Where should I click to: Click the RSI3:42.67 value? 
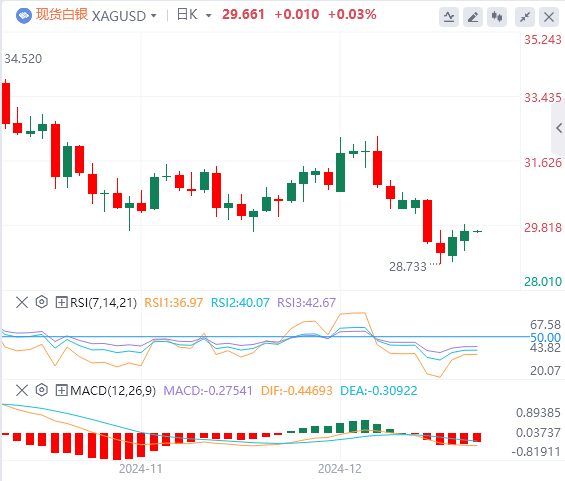306,303
